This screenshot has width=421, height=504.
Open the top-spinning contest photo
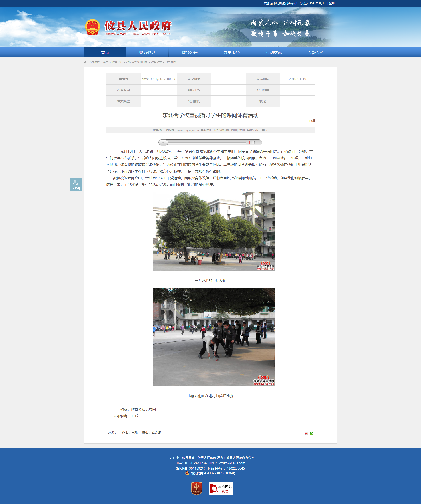click(x=214, y=337)
